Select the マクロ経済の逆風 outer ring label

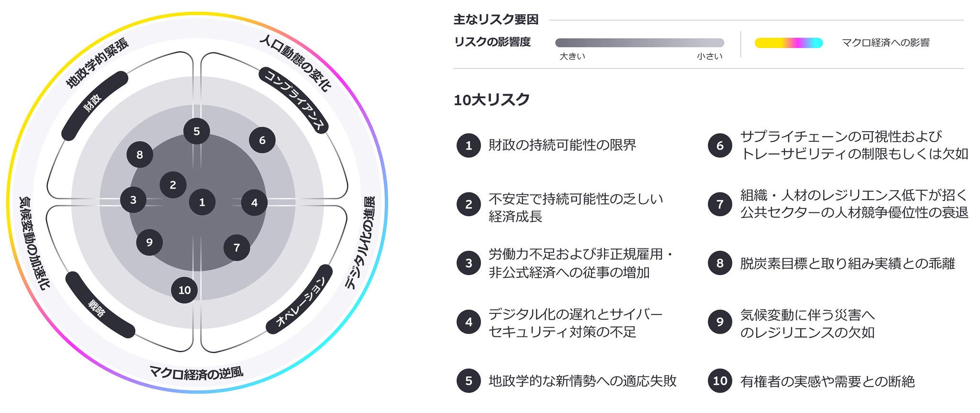pos(196,372)
